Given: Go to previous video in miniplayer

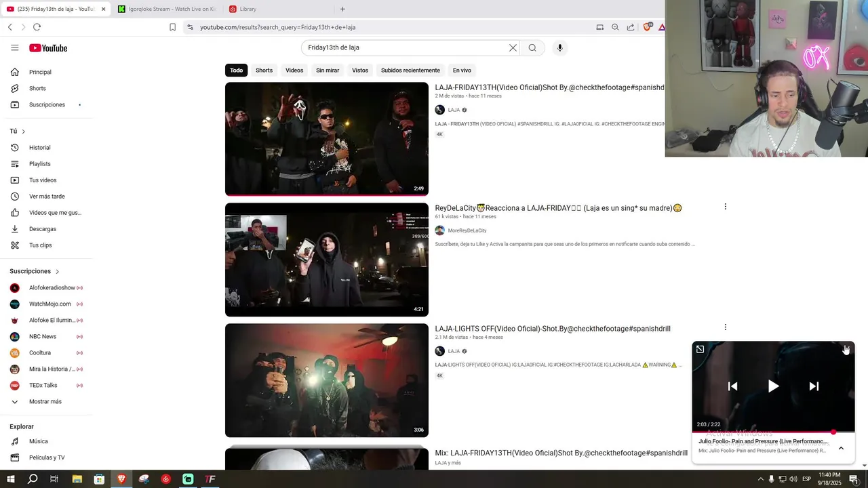Looking at the screenshot, I should pyautogui.click(x=732, y=386).
